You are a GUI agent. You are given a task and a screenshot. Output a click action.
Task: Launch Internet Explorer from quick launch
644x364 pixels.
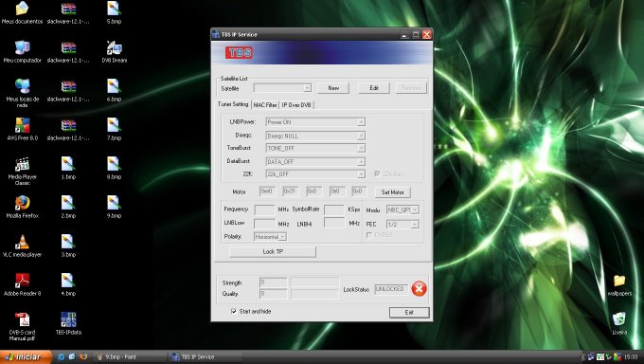pyautogui.click(x=61, y=356)
